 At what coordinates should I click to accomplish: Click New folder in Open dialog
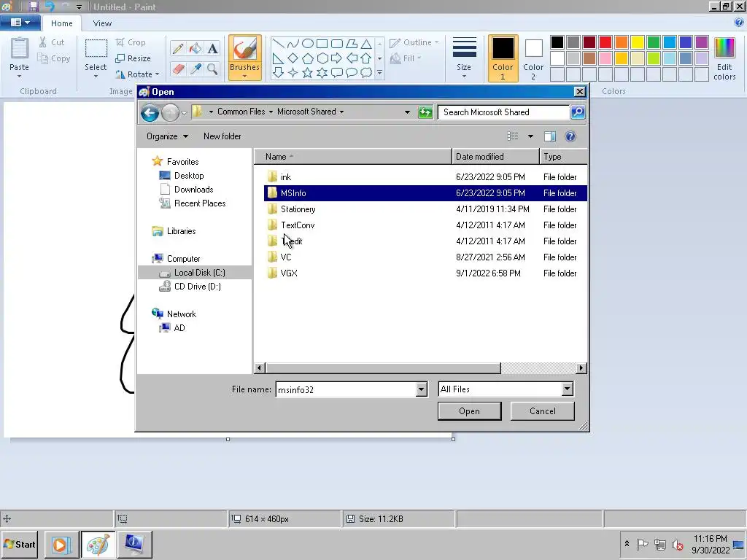[x=222, y=136]
